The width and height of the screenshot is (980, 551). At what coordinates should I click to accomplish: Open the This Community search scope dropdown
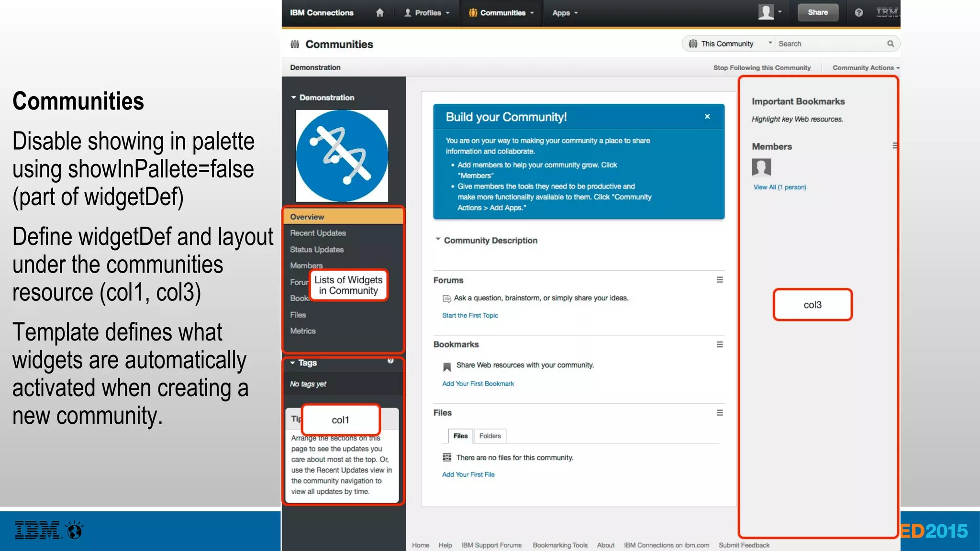click(730, 44)
